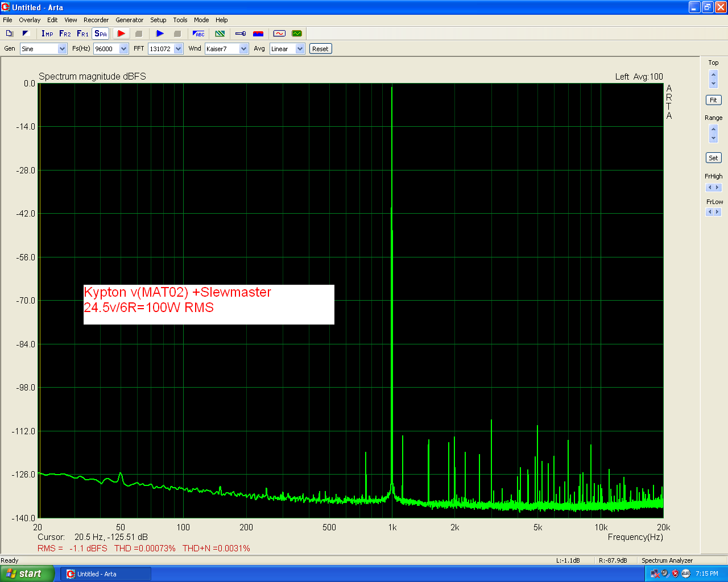The image size is (728, 582).
Task: Click the ESI audio tray icon
Action: 685,574
